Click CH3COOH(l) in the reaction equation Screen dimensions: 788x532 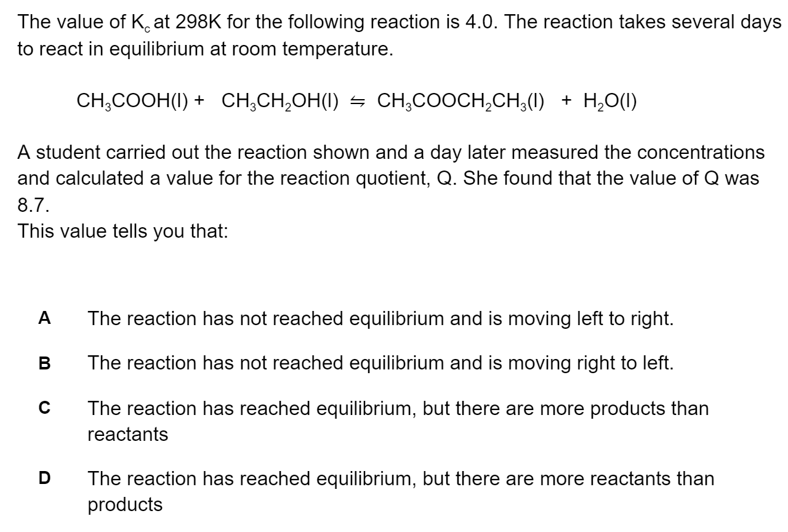tap(134, 100)
